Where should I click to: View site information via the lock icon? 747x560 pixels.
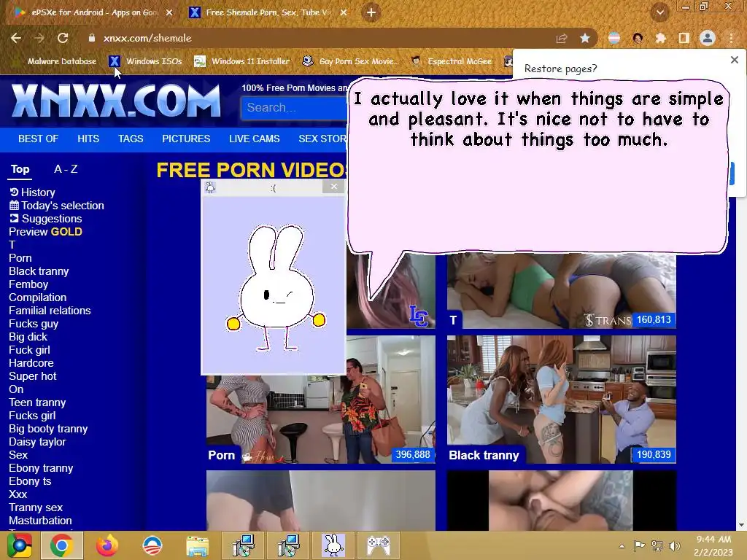91,38
